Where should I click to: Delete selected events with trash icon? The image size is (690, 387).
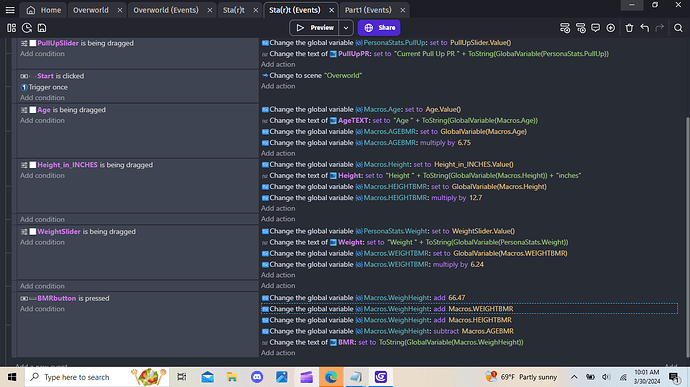[x=629, y=28]
